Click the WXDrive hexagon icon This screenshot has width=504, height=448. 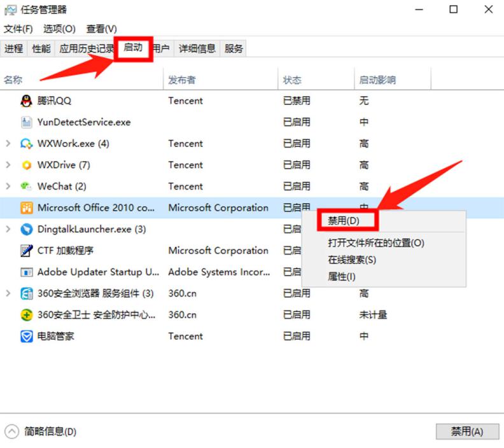coord(26,165)
